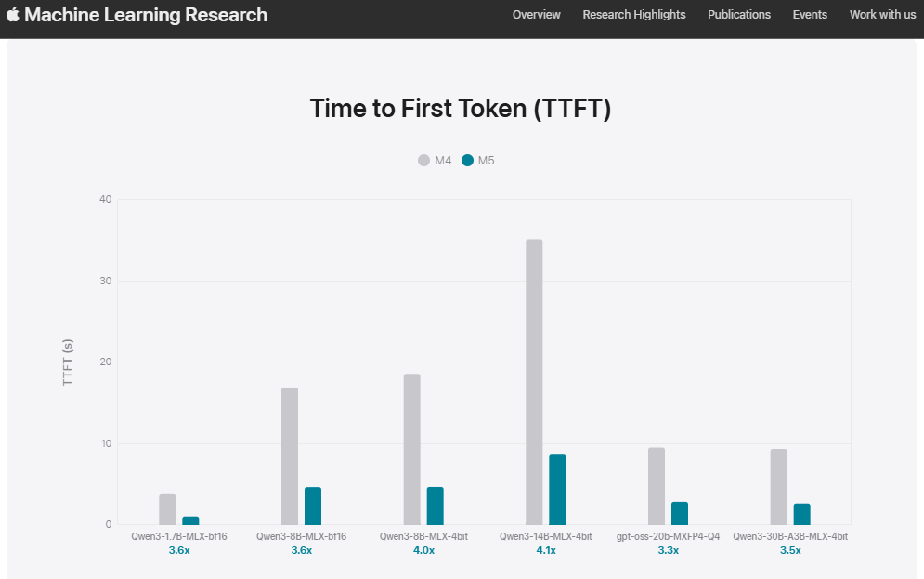Click the 4.1x speedup label
Screen dimensions: 924x579
[546, 550]
